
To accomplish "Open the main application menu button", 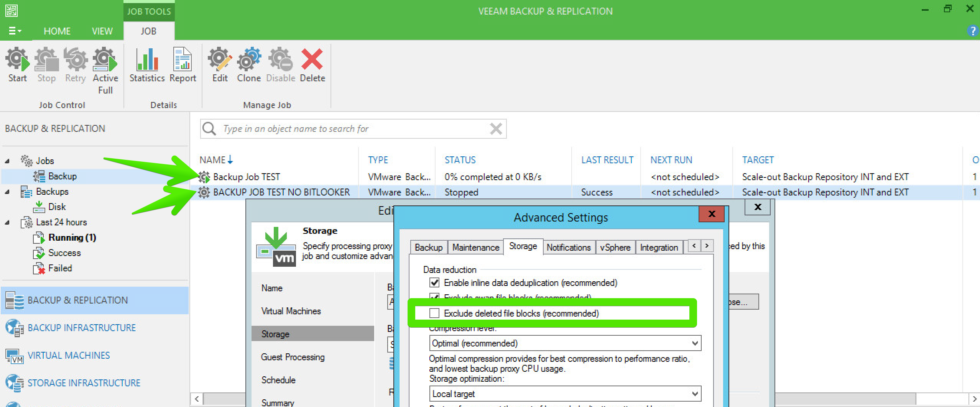I will pos(15,31).
